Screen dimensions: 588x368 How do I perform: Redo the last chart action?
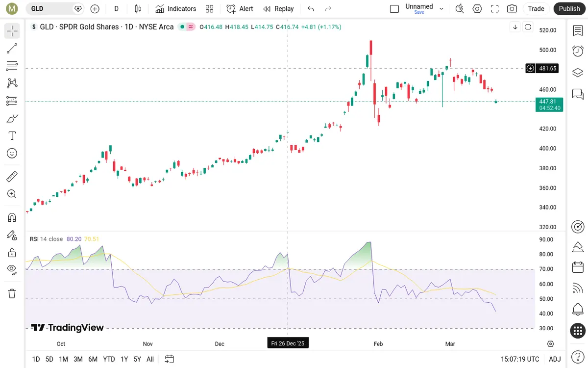(x=328, y=9)
